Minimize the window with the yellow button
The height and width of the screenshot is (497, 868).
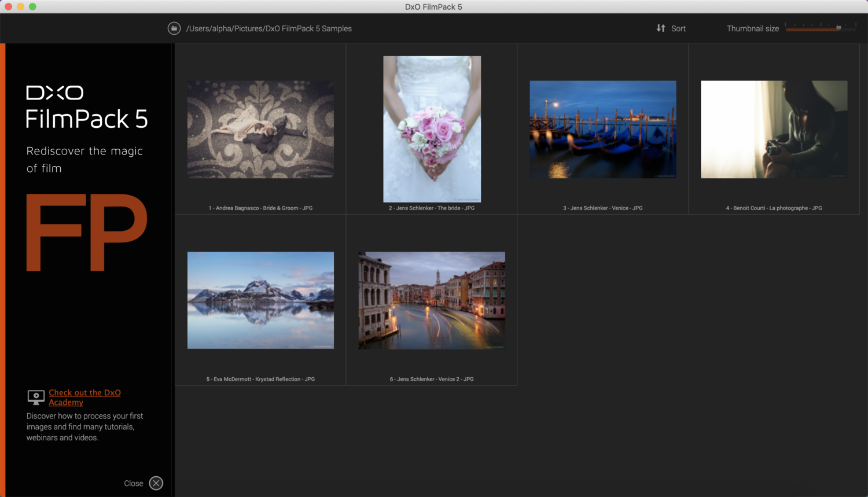click(x=20, y=6)
